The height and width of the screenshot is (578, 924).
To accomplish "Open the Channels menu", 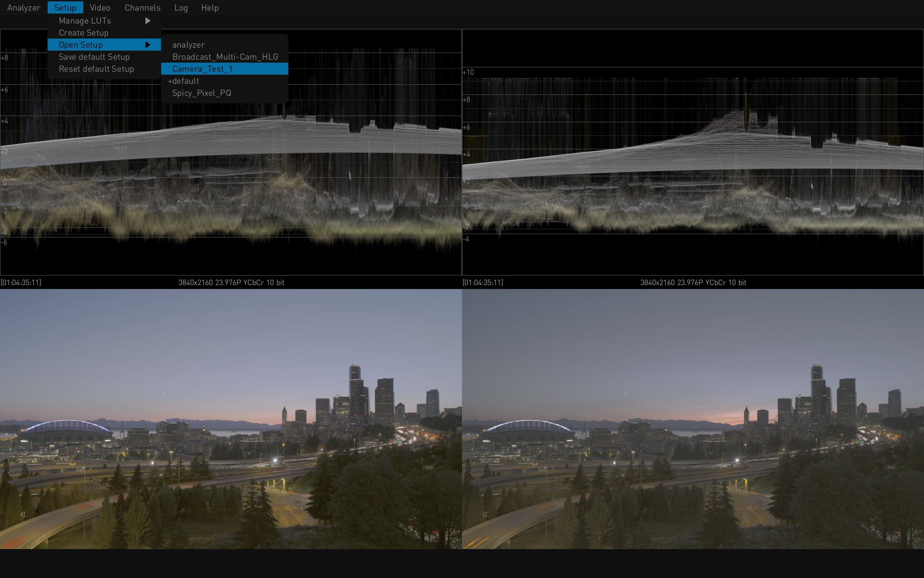I will click(142, 8).
